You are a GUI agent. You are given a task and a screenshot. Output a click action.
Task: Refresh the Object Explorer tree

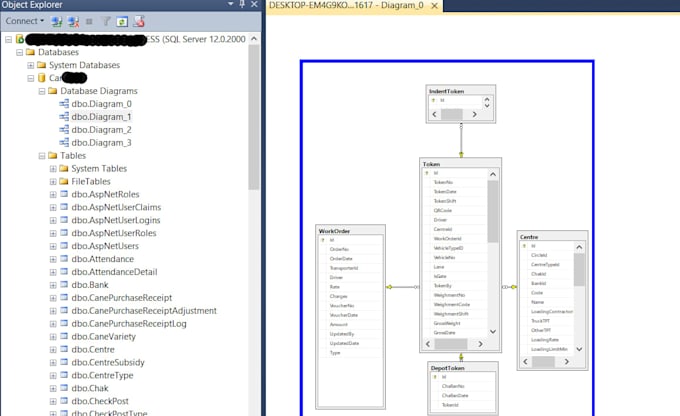click(122, 21)
